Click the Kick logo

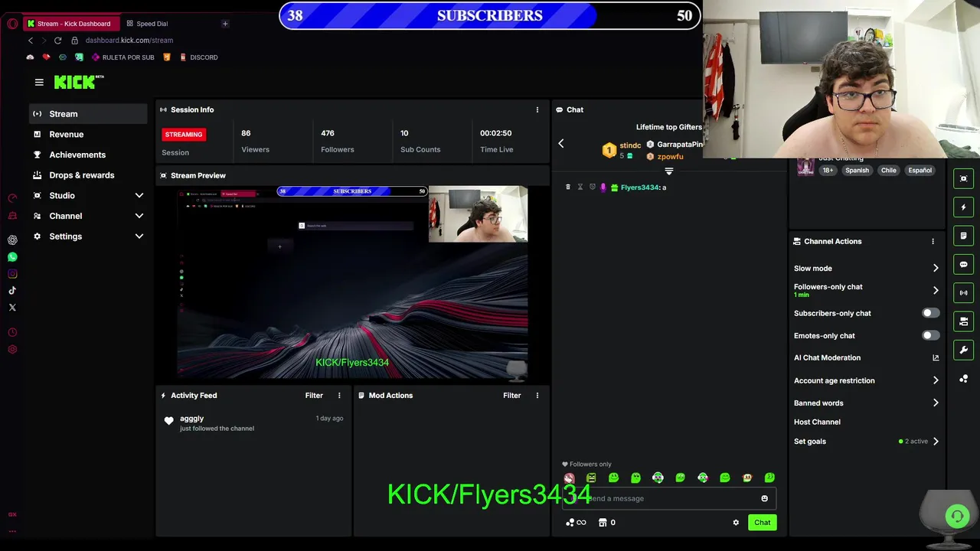[79, 82]
